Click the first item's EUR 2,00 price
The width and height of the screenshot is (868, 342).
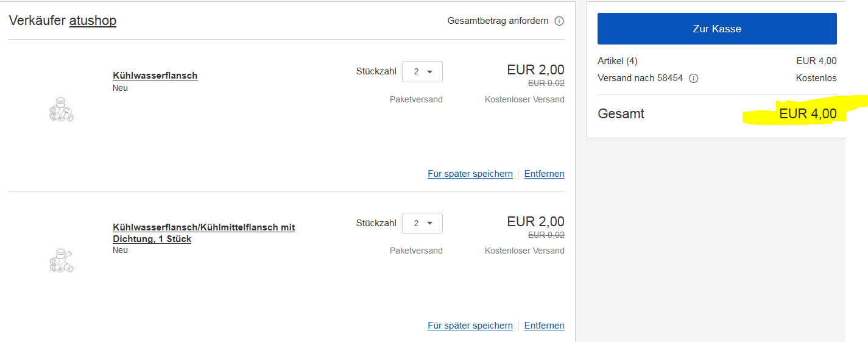pos(535,70)
